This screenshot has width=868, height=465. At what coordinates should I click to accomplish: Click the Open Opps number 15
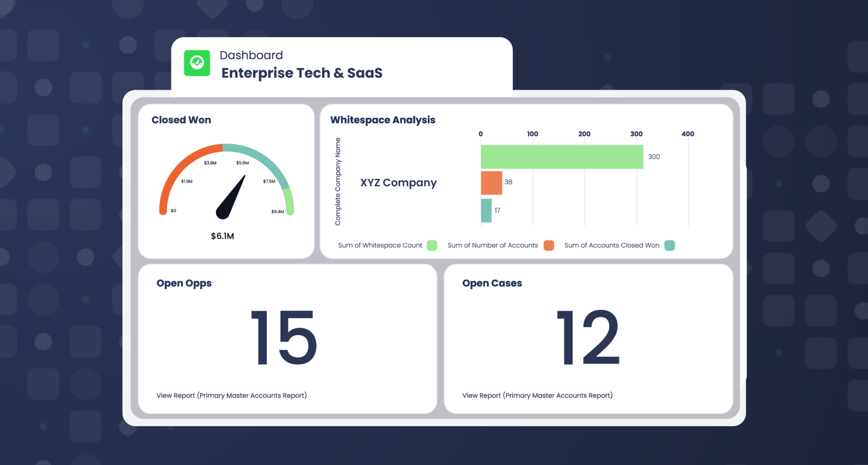pos(284,338)
